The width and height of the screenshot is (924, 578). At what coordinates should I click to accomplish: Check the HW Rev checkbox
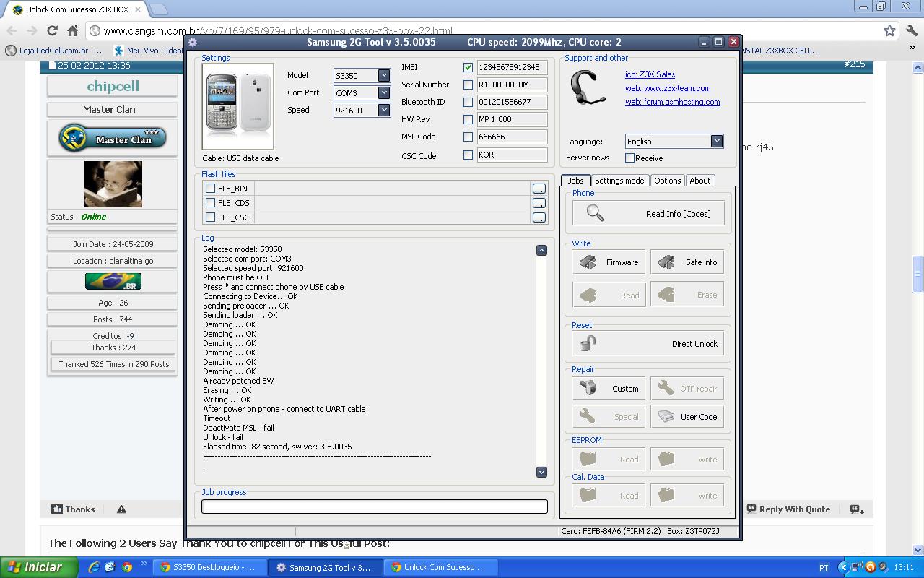(x=468, y=119)
